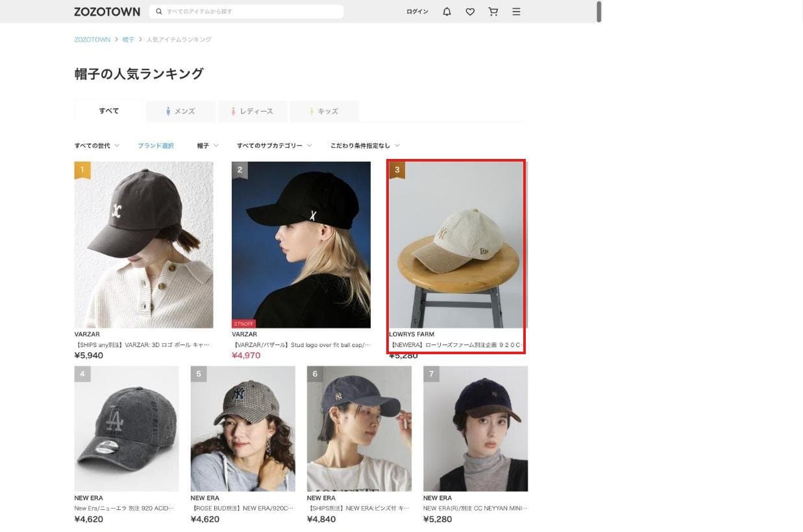Click the New Era/ニューエラ 別注 920 ACID title
Viewport: 803px width, 532px height.
pyautogui.click(x=124, y=509)
